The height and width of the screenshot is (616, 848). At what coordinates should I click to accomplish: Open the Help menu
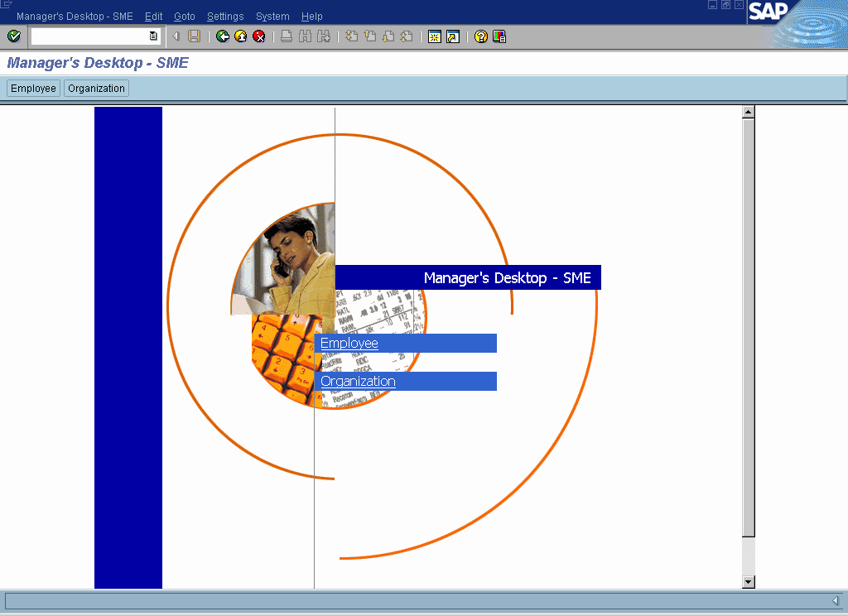(311, 17)
